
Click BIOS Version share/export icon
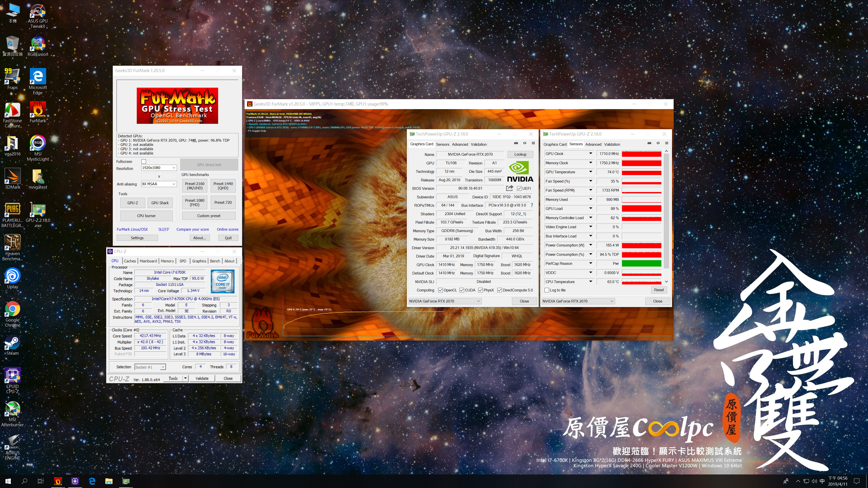tap(509, 188)
